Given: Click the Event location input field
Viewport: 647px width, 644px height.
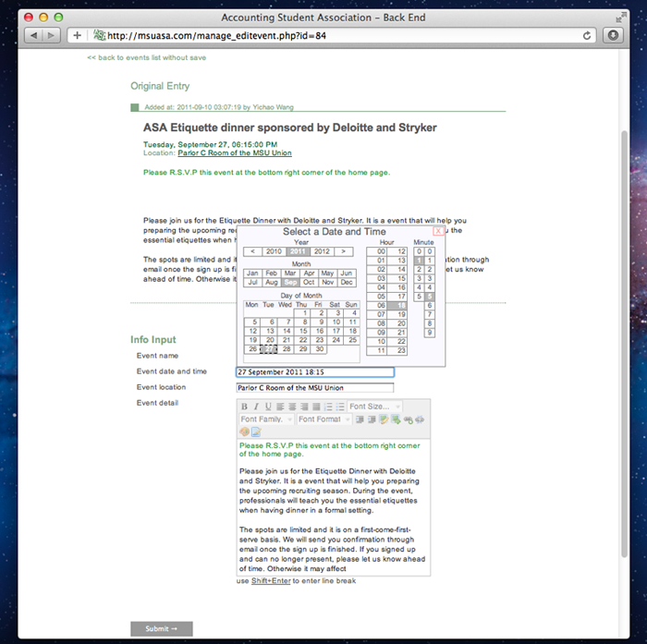Looking at the screenshot, I should click(x=315, y=388).
